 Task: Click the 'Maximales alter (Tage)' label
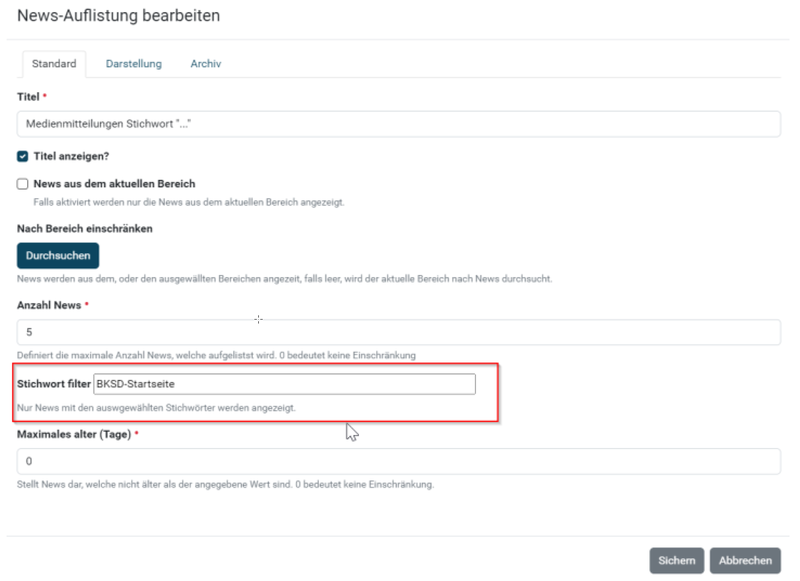[74, 434]
